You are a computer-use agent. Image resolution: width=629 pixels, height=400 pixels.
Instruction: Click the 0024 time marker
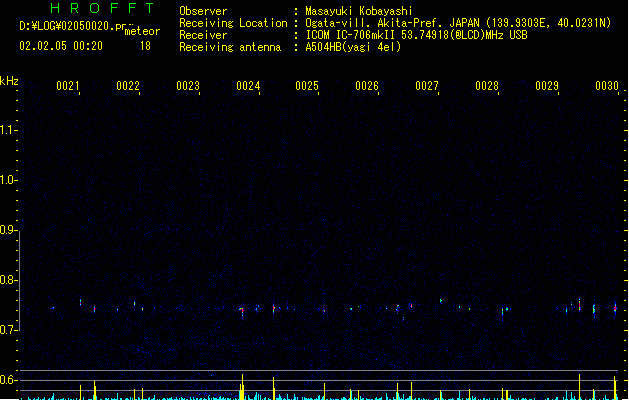[x=248, y=86]
